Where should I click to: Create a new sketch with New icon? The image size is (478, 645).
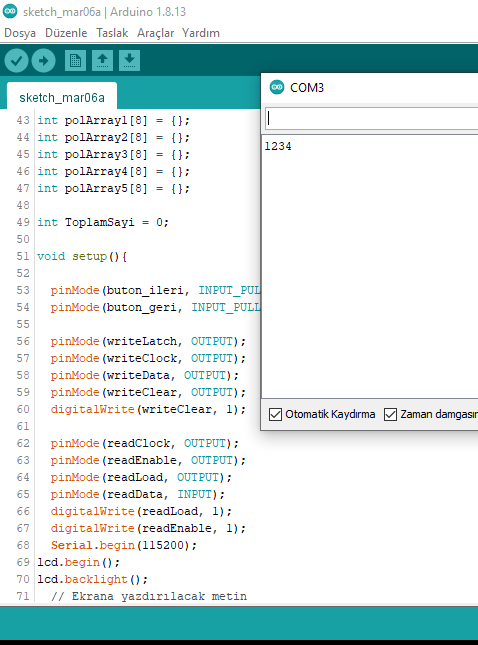click(x=75, y=61)
